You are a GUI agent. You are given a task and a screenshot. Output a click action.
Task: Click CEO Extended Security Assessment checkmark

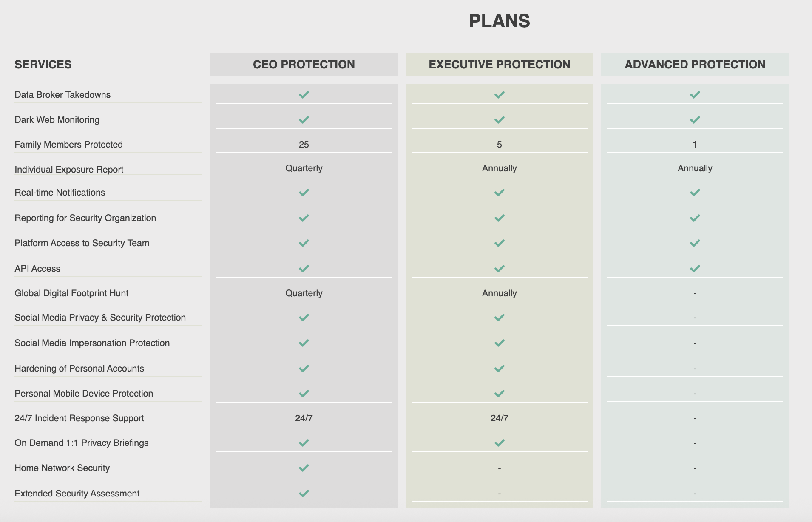304,494
